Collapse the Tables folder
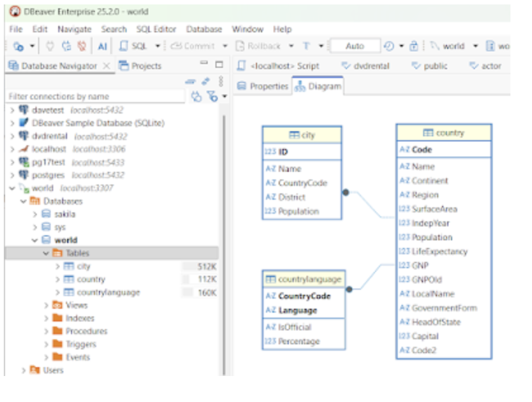Viewport: 532px width, 402px height. (x=46, y=253)
